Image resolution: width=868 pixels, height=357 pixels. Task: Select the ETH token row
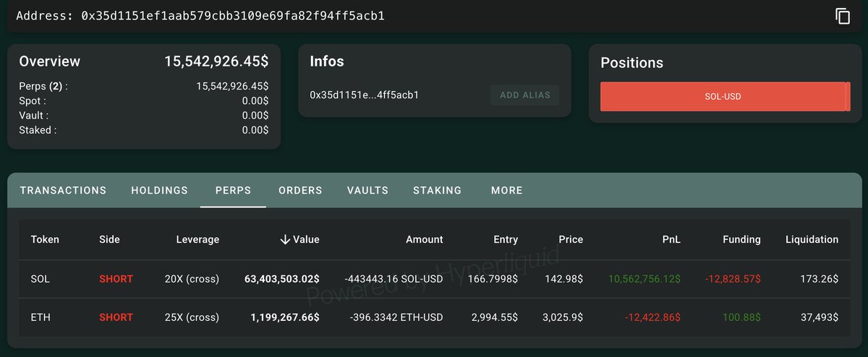click(x=41, y=317)
